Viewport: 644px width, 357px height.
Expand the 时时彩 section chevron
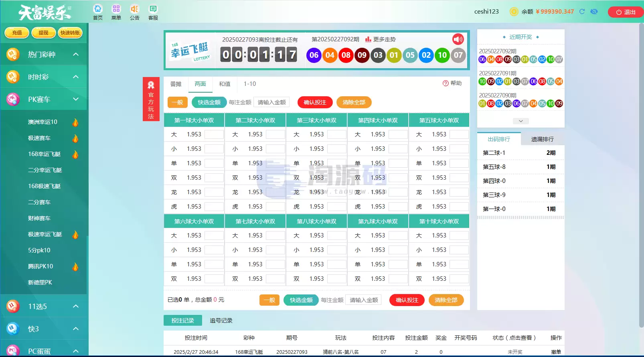[76, 77]
